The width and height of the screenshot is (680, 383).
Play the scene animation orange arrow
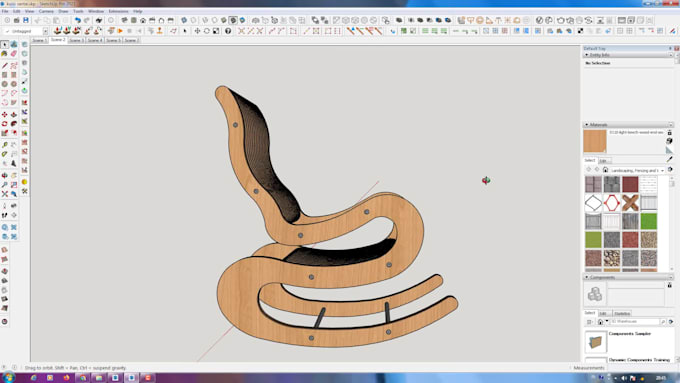pyautogui.click(x=120, y=31)
